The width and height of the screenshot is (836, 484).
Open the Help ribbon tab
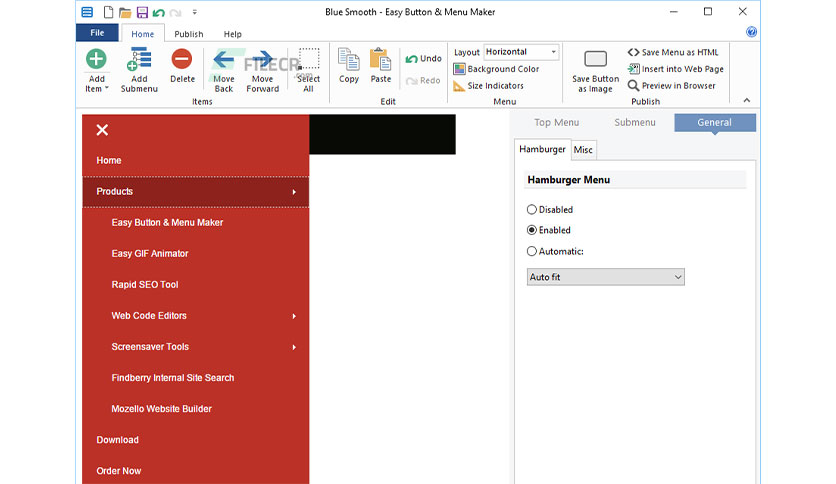(x=232, y=34)
